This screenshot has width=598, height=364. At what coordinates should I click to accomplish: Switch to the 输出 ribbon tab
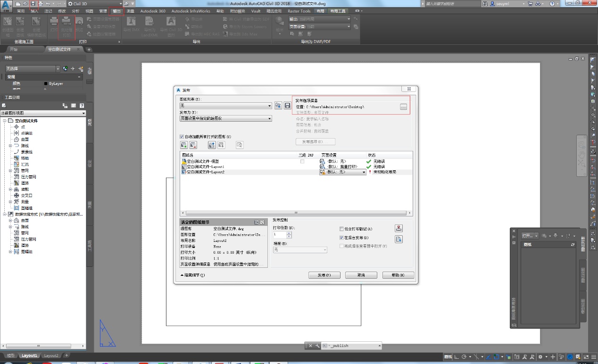tap(116, 11)
